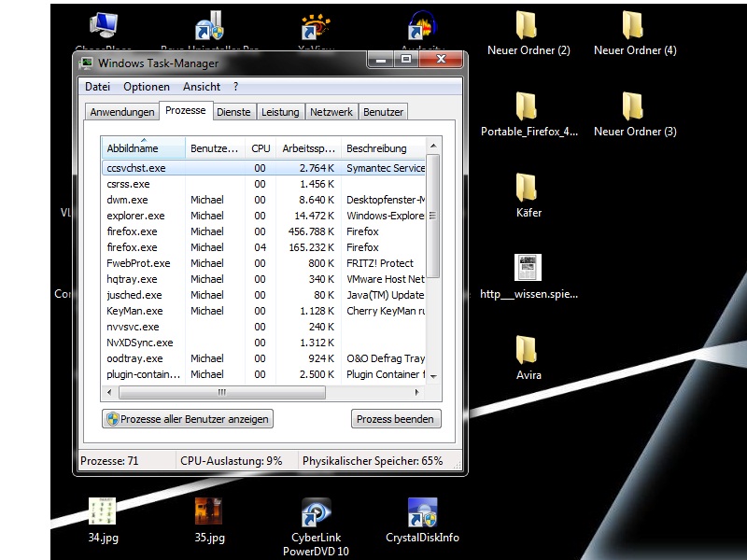Click the Task-Manager title bar icon

(86, 63)
